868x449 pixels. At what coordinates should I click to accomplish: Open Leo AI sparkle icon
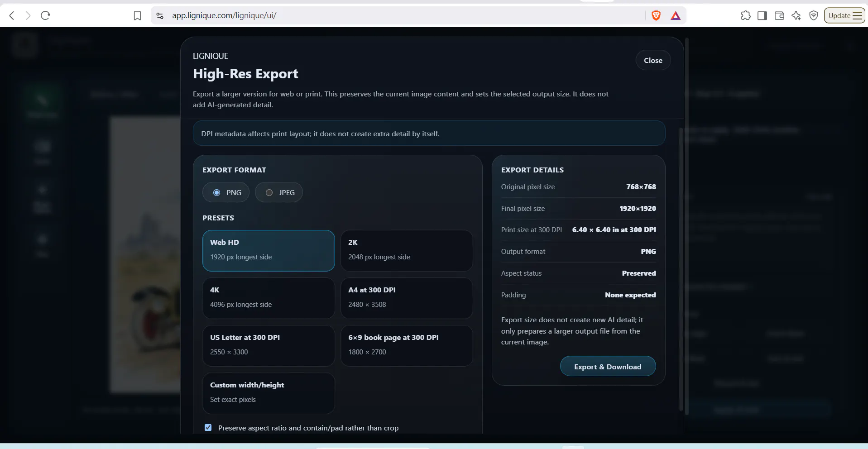796,16
